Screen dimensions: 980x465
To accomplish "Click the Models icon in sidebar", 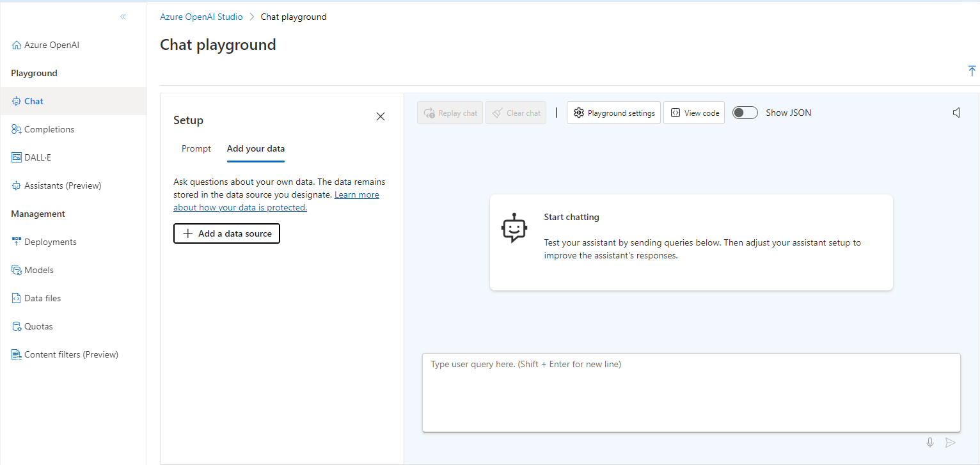I will [17, 270].
